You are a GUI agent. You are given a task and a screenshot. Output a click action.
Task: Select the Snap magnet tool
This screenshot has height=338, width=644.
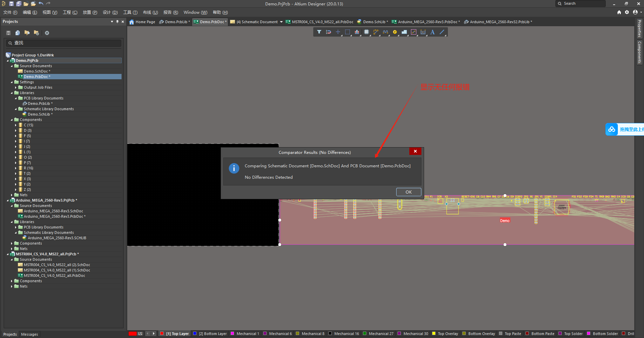pyautogui.click(x=328, y=32)
